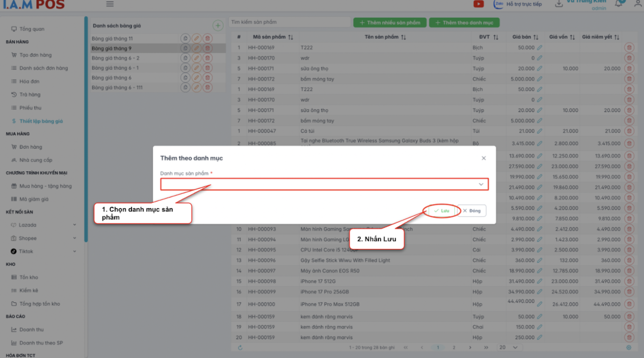Go to Danh sách đơn hàng menu
Image resolution: width=644 pixels, height=358 pixels.
(x=43, y=68)
